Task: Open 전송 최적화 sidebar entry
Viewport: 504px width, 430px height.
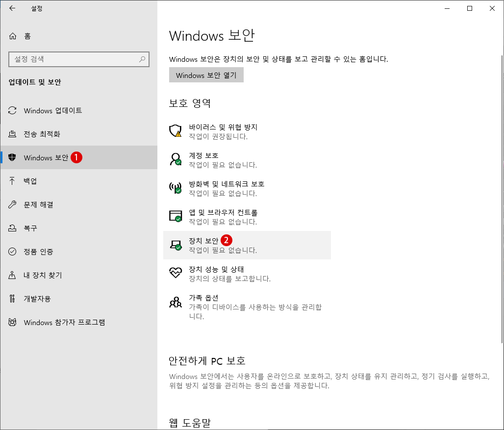Action: [79, 134]
